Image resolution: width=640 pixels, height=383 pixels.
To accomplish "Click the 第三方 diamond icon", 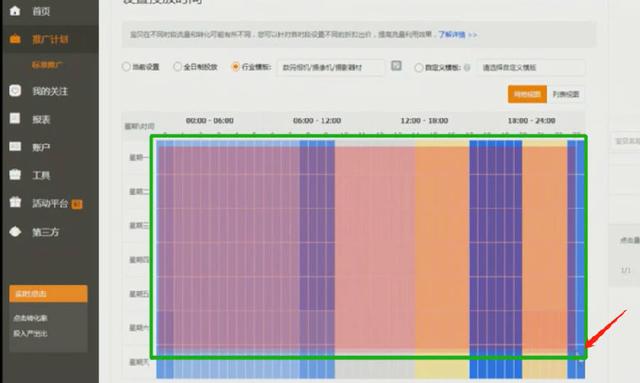I will (x=15, y=232).
